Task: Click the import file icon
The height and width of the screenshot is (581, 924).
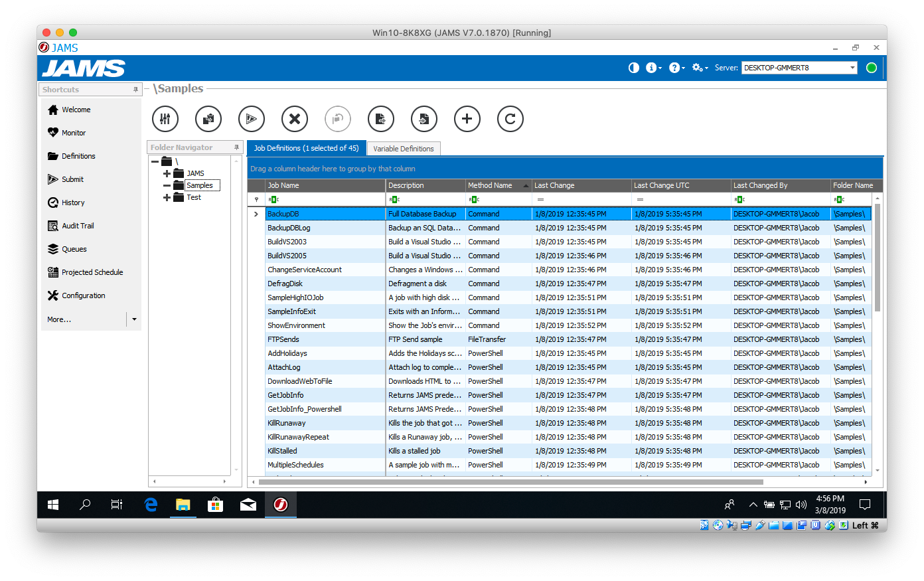Action: [x=424, y=119]
